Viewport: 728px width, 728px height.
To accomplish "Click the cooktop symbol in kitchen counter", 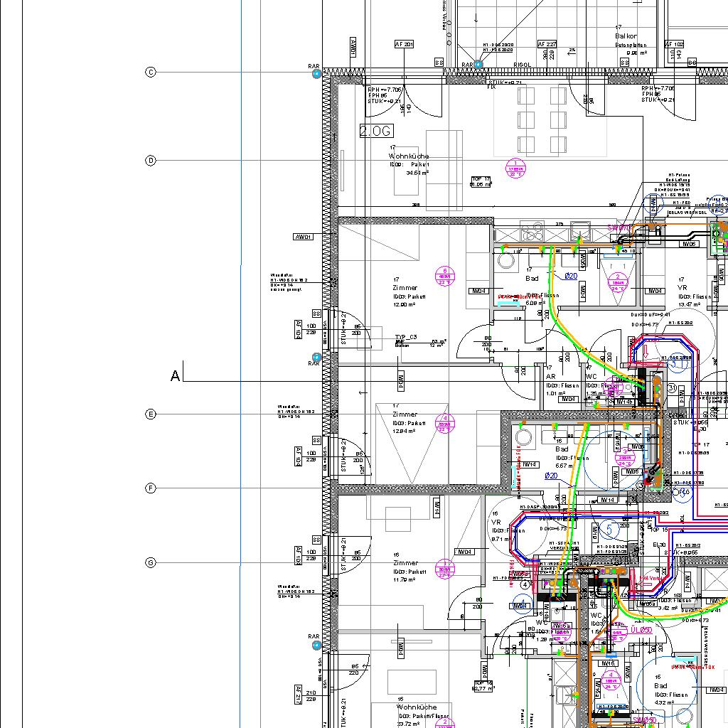I will 532,231.
